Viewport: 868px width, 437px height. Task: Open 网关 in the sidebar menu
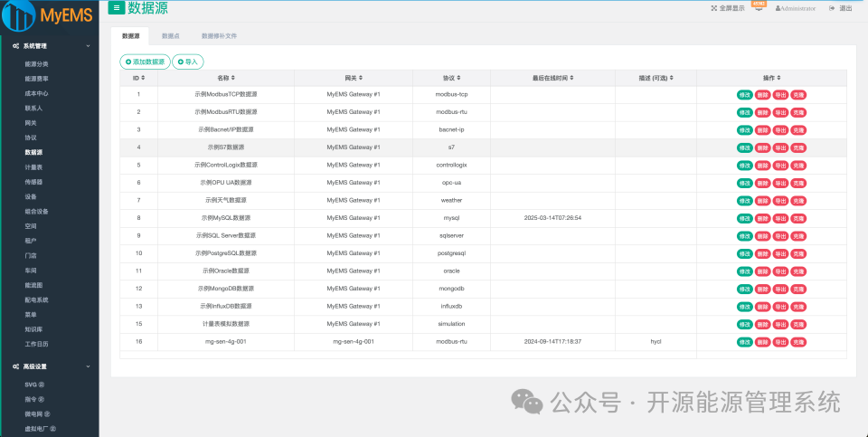coord(31,123)
